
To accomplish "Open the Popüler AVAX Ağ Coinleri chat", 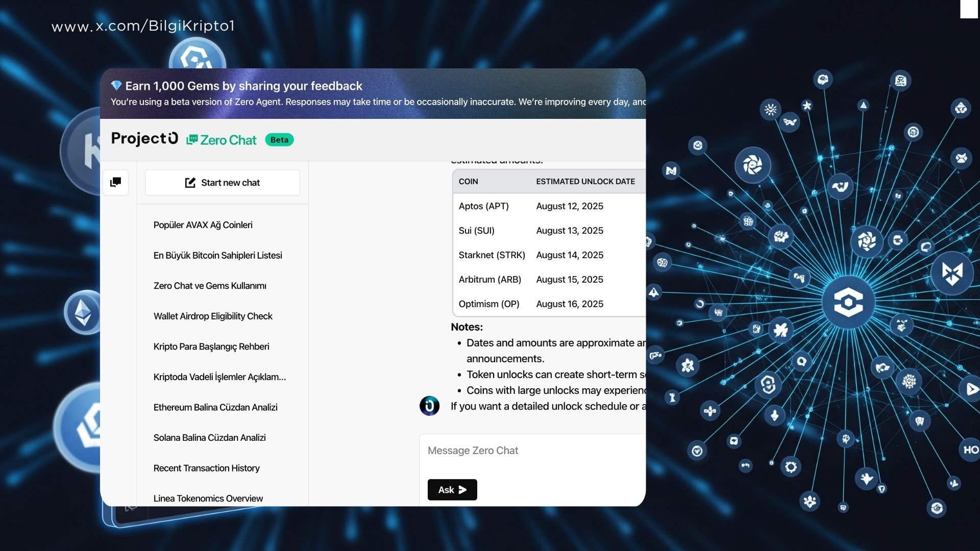I will [203, 225].
